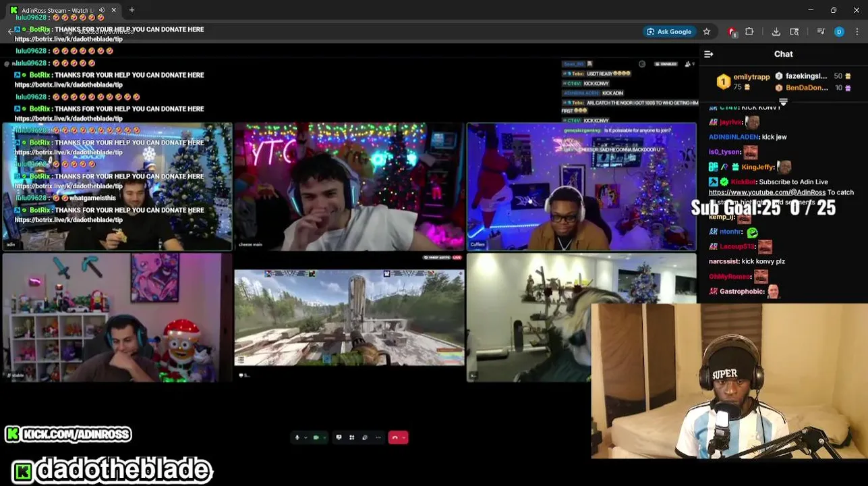Click the green emote in ntonhr's message
The height and width of the screenshot is (486, 868).
point(752,232)
